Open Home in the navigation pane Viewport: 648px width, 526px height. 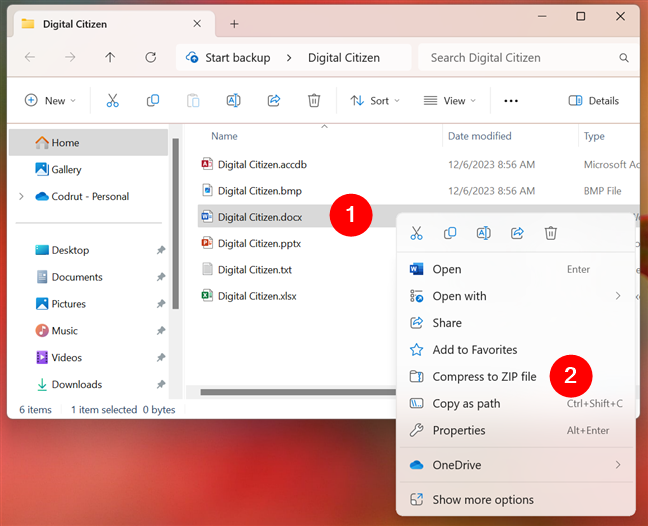88,143
